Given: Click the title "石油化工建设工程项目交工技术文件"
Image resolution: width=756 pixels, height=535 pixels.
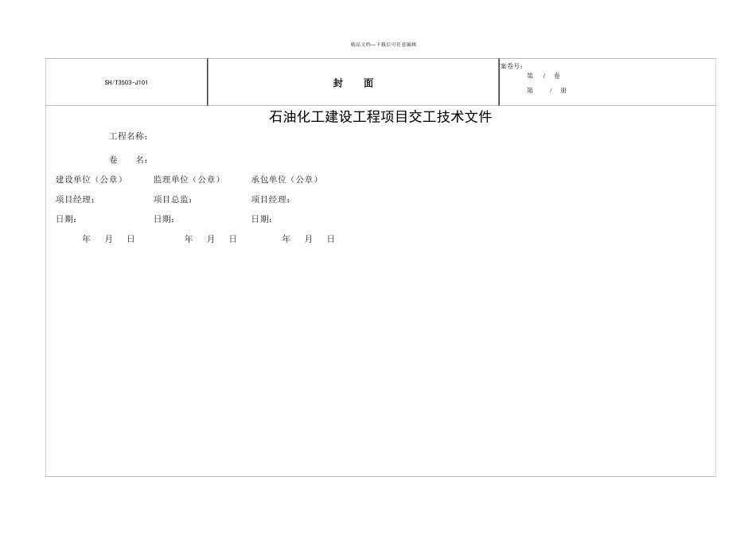Looking at the screenshot, I should coord(380,117).
